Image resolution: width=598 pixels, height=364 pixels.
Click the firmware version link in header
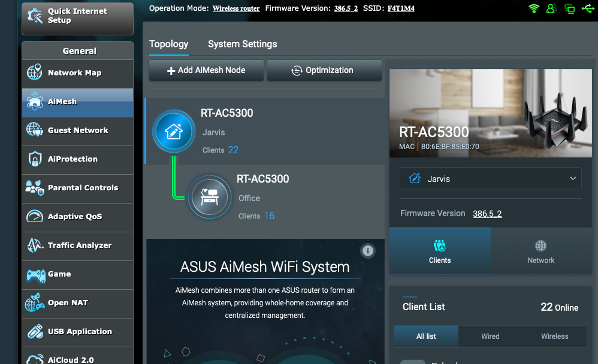click(x=346, y=8)
